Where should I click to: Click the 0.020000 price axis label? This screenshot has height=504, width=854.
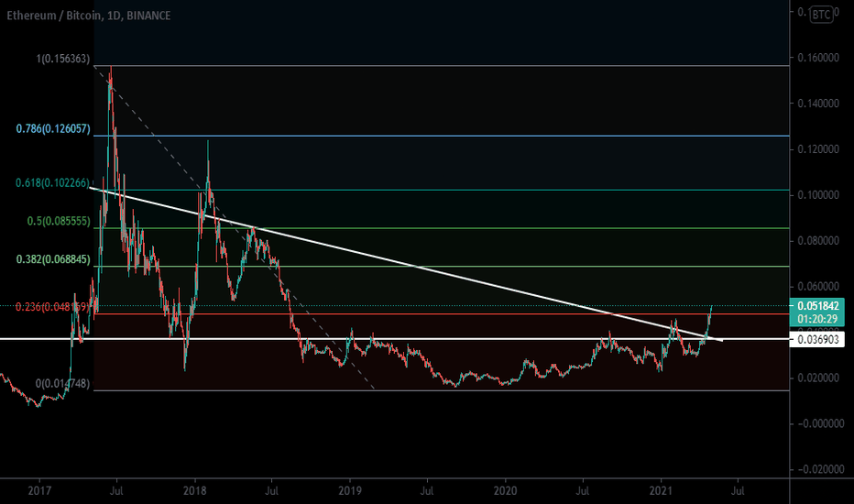pyautogui.click(x=818, y=378)
